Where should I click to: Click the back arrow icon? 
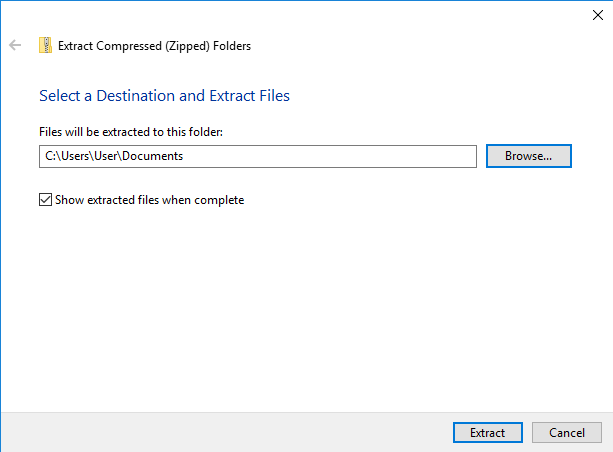(x=15, y=45)
